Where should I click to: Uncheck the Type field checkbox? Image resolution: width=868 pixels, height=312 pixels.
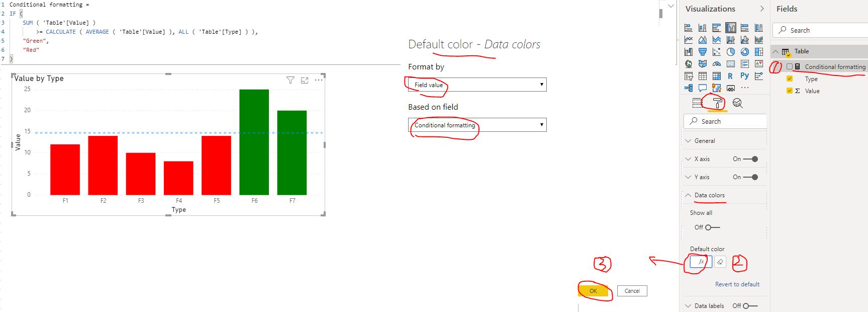(790, 79)
